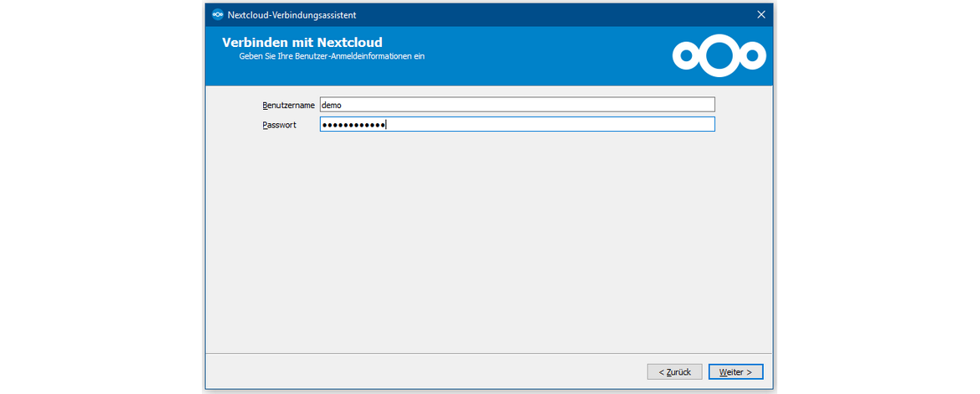This screenshot has width=980, height=394.
Task: Click the left small circle of the Nextcloud logo
Action: tap(686, 56)
